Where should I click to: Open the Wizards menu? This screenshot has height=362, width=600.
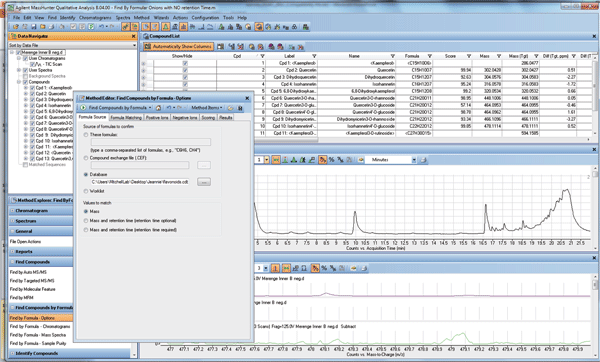[x=161, y=18]
